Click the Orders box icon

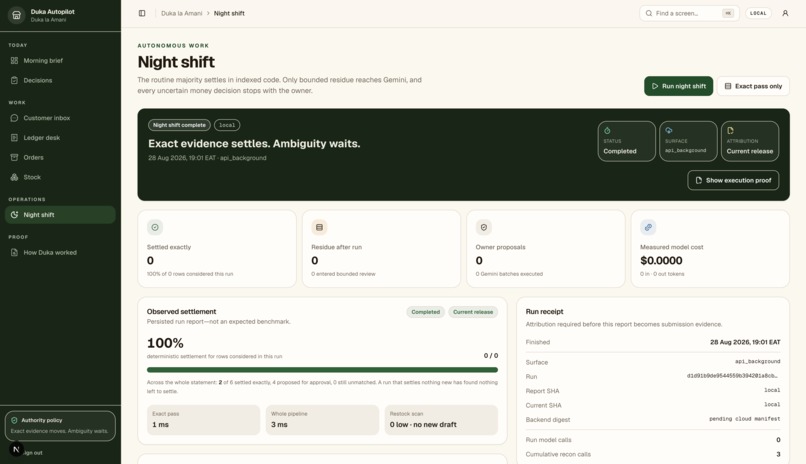point(14,157)
